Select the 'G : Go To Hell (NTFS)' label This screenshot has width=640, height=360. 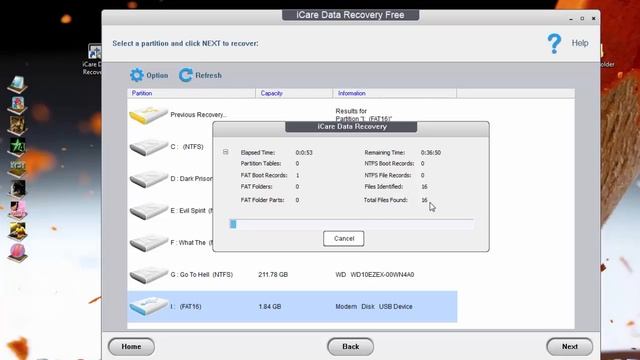(202, 275)
